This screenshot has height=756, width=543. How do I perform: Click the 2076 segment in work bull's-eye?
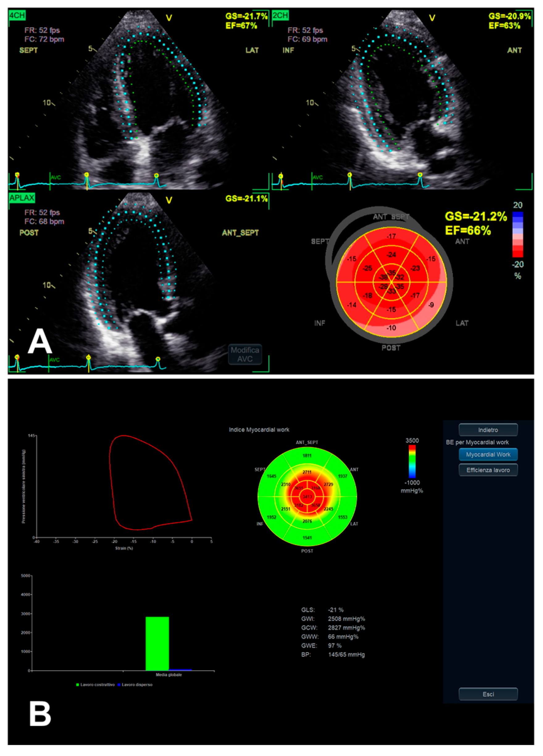[x=307, y=521]
